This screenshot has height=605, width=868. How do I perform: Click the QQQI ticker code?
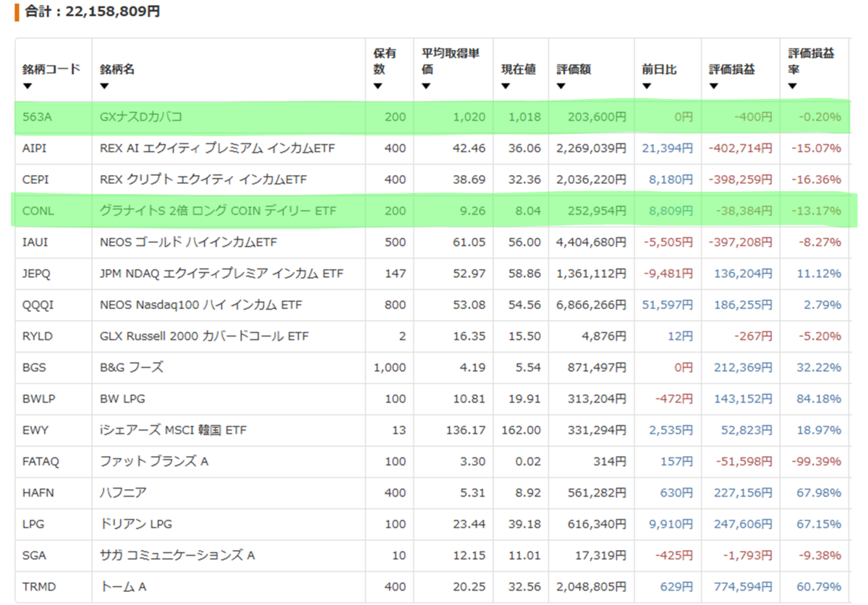[x=38, y=305]
